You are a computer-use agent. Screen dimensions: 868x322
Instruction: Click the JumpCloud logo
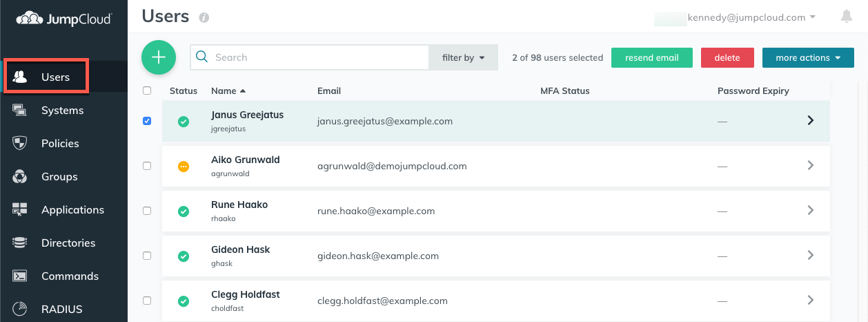pos(63,19)
